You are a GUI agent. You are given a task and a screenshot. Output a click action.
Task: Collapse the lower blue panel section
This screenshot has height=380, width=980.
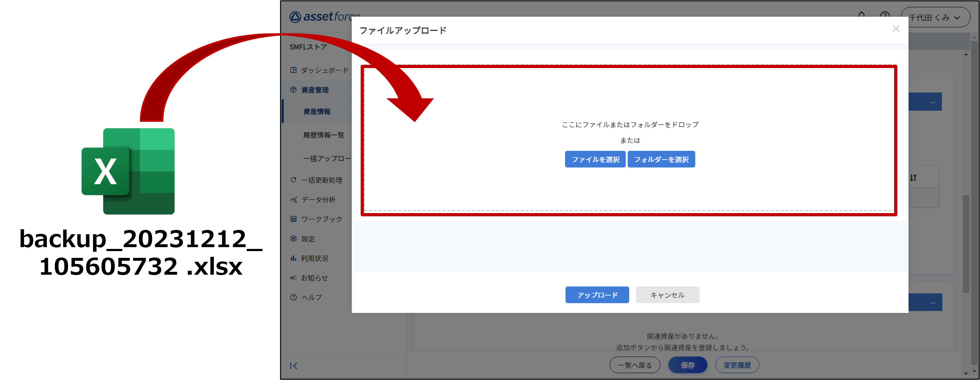(x=933, y=303)
